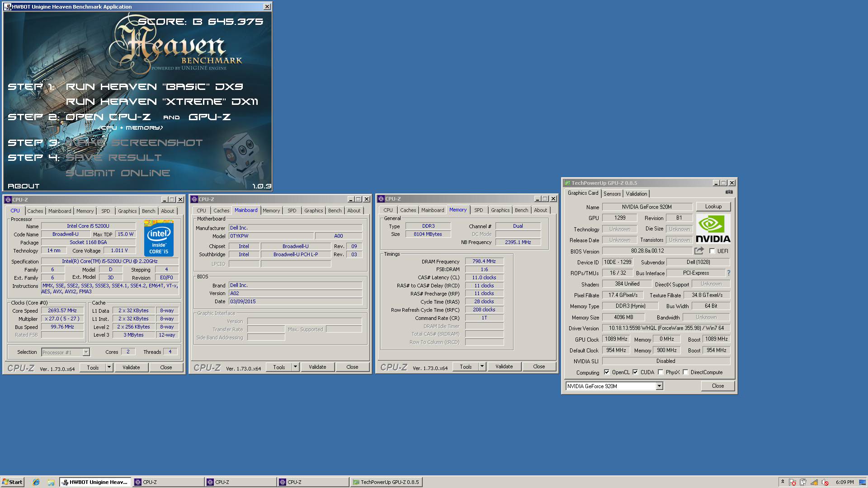Viewport: 868px width, 488px height.
Task: Click the volume speaker tray icon
Action: (x=825, y=482)
